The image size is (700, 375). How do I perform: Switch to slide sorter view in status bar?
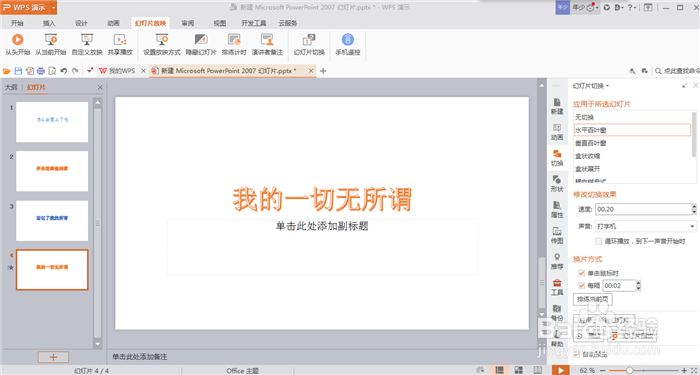518,370
